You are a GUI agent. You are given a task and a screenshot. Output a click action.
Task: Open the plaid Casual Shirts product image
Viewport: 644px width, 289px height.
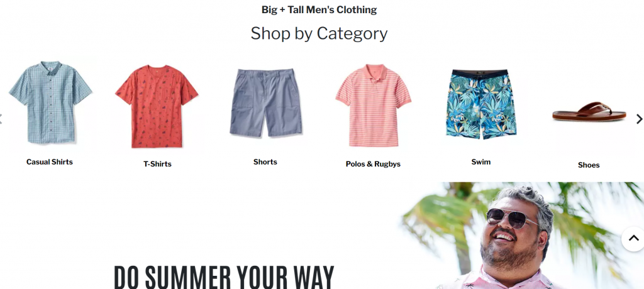click(x=50, y=102)
